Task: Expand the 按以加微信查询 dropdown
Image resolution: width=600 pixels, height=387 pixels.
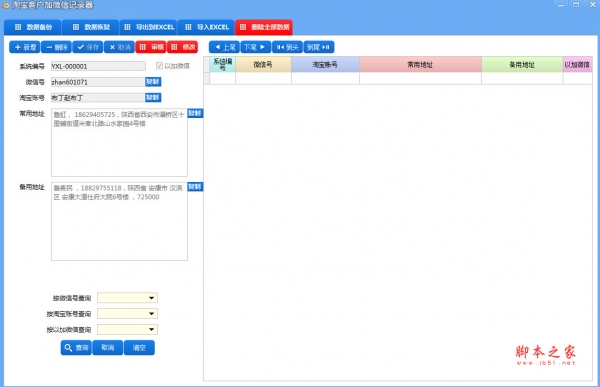Action: click(152, 330)
